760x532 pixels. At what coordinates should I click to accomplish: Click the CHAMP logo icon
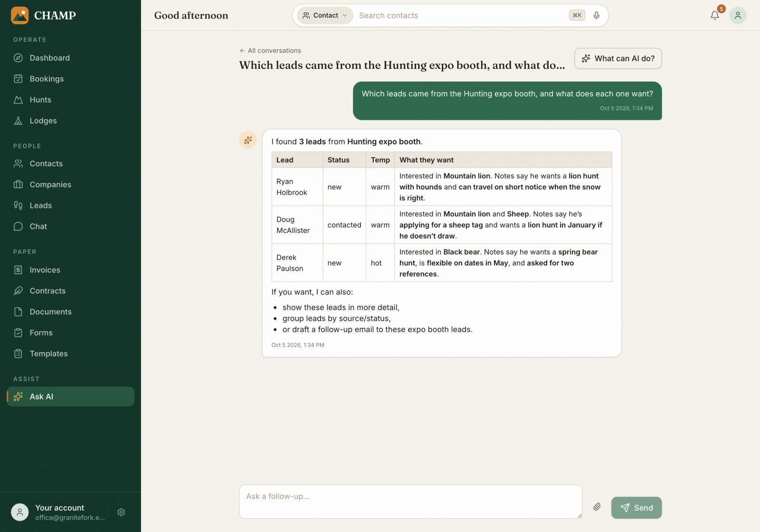[19, 15]
